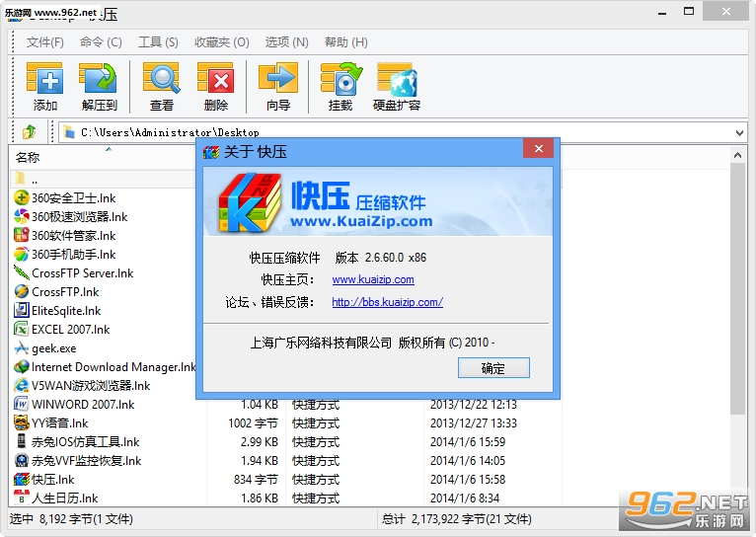Click the CrossFTP.lnk globe icon
Viewport: 756px width, 537px height.
[21, 291]
